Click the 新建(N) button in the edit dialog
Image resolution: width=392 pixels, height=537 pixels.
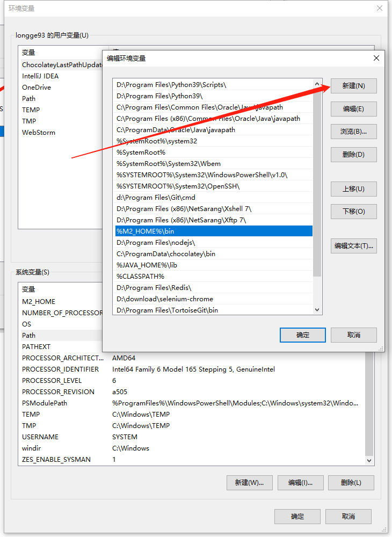[354, 86]
